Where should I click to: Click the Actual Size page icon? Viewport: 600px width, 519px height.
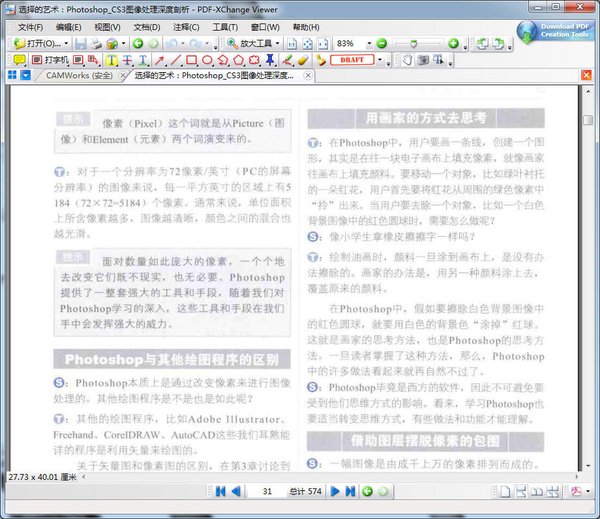point(292,44)
